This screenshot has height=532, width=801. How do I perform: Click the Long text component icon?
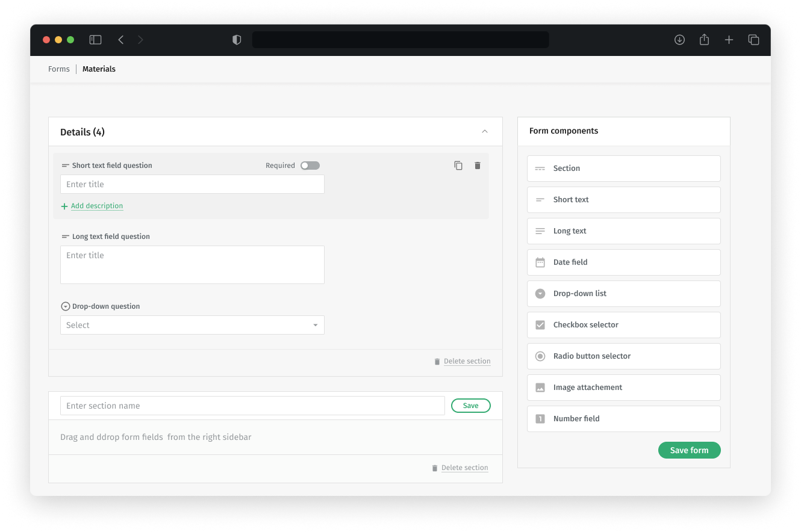pos(540,231)
